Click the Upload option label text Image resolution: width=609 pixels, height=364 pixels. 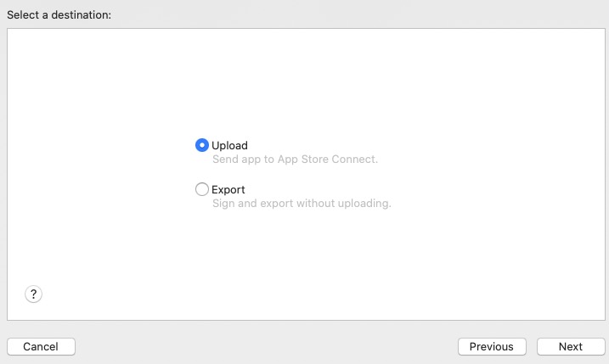(229, 146)
